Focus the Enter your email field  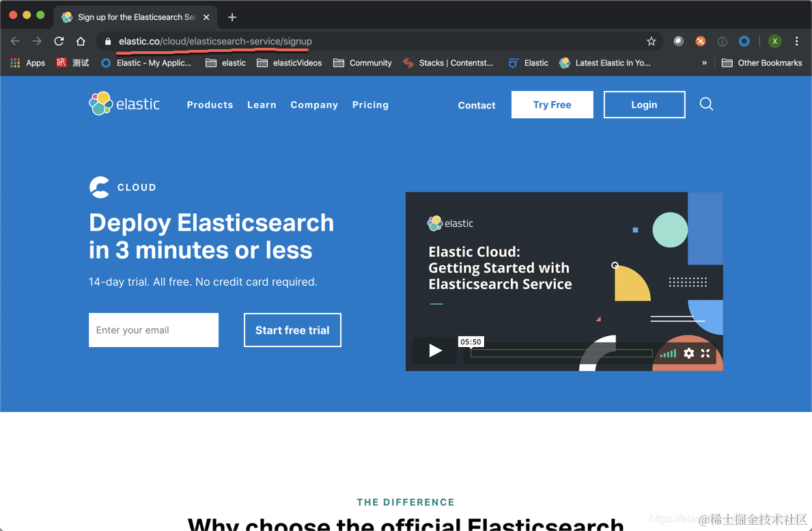point(153,330)
